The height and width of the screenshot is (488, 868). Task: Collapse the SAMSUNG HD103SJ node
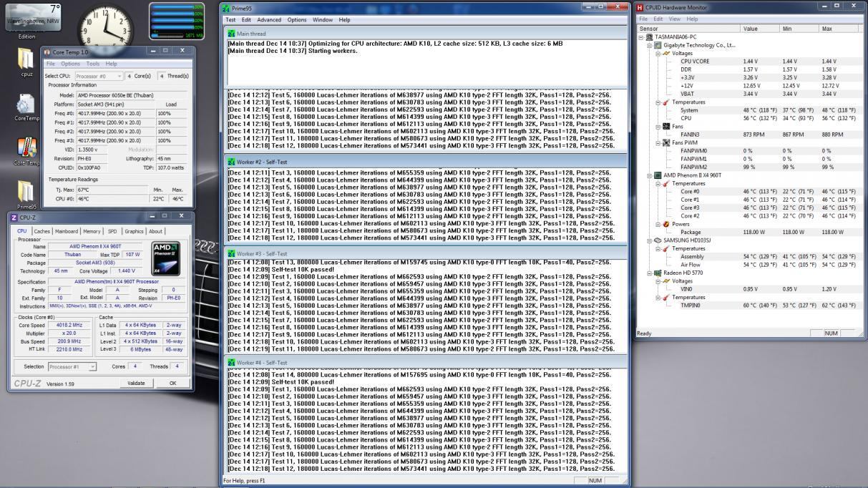point(650,240)
